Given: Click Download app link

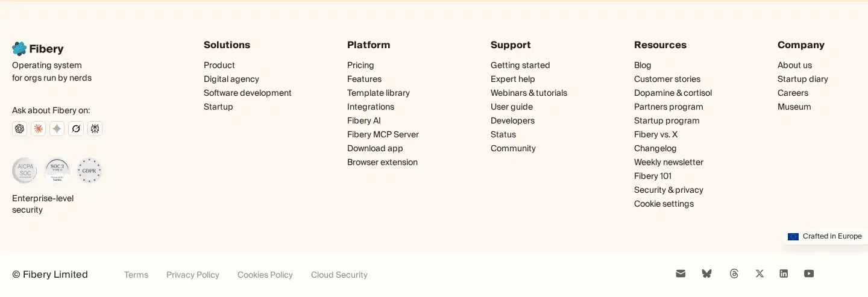Looking at the screenshot, I should pyautogui.click(x=375, y=148).
